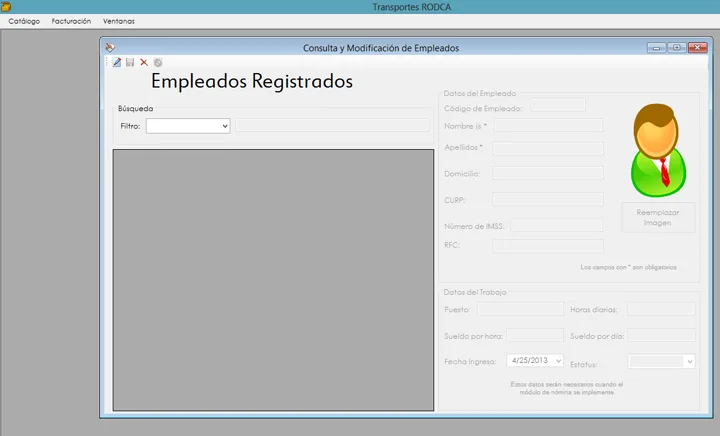
Task: Click the CURP input field
Action: pos(548,199)
